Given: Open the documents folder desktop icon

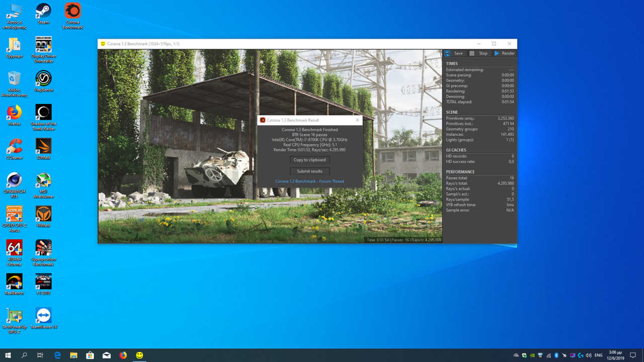Looking at the screenshot, I should click(14, 47).
